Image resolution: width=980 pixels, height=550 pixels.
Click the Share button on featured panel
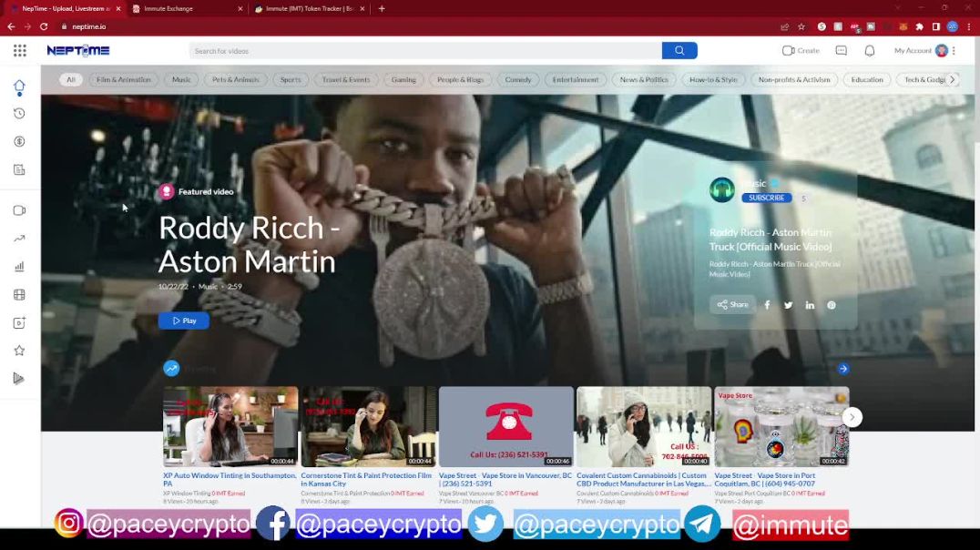click(732, 305)
